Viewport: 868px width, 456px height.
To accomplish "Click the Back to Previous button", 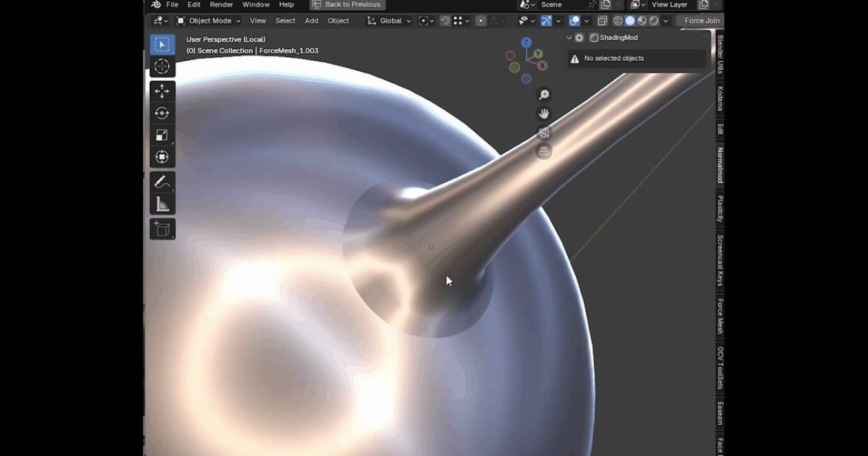I will (348, 4).
